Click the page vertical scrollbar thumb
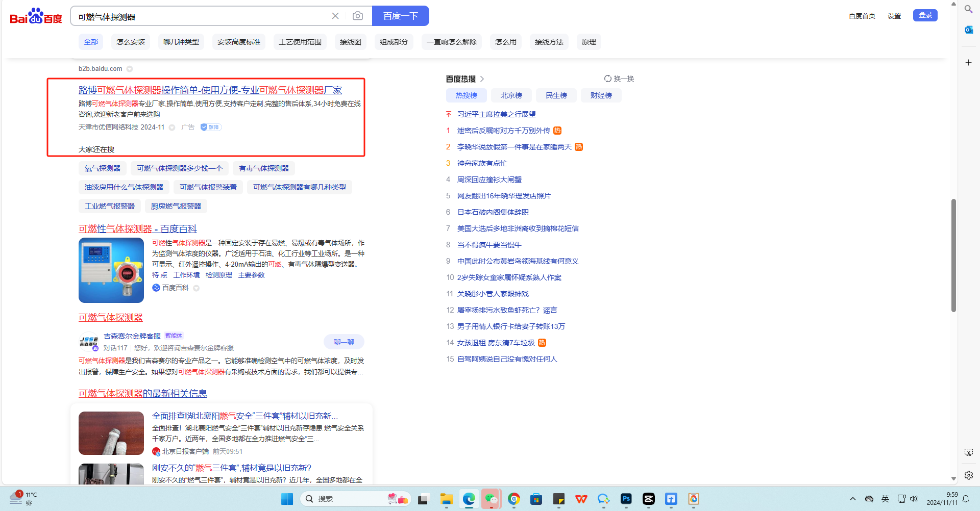Screen dimensions: 980x511 point(953,255)
